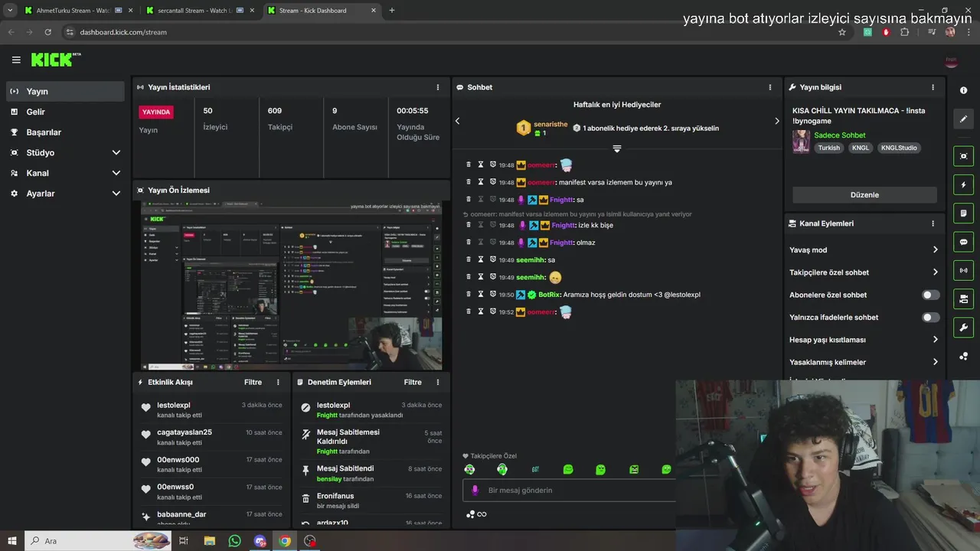
Task: Select lestolexpl follow event in Etkinlik Akışı
Action: point(212,410)
